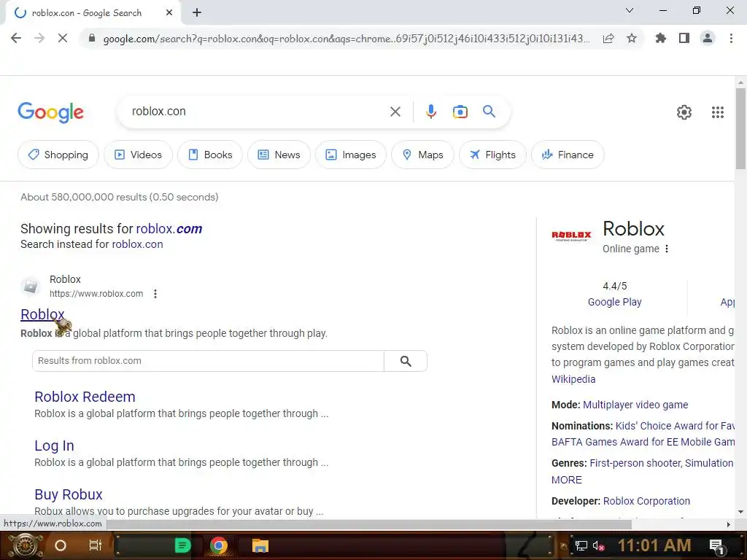Start voice search with microphone icon

click(430, 112)
